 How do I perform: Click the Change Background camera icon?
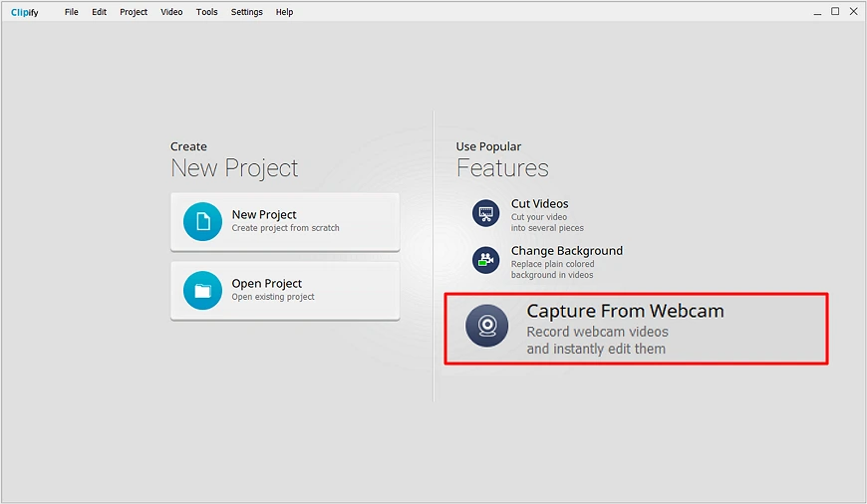[486, 260]
